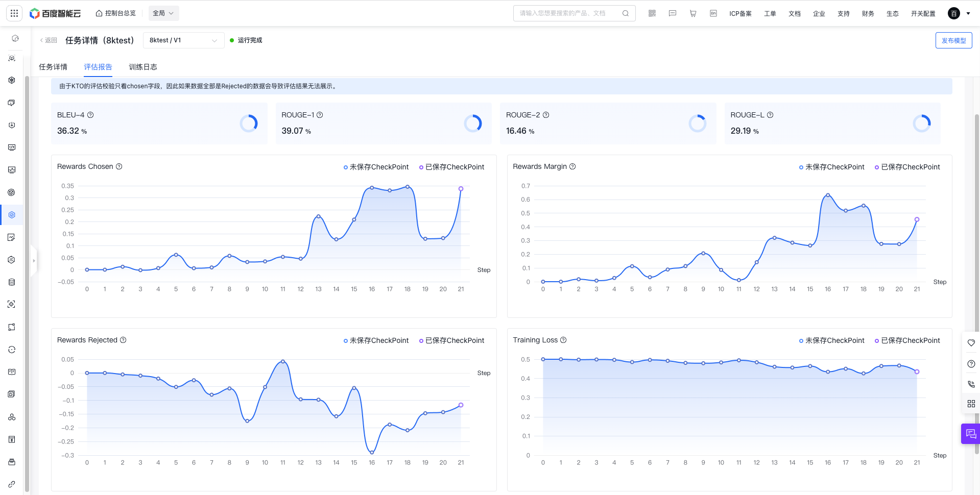Open the shopping cart icon
The image size is (980, 495).
693,13
